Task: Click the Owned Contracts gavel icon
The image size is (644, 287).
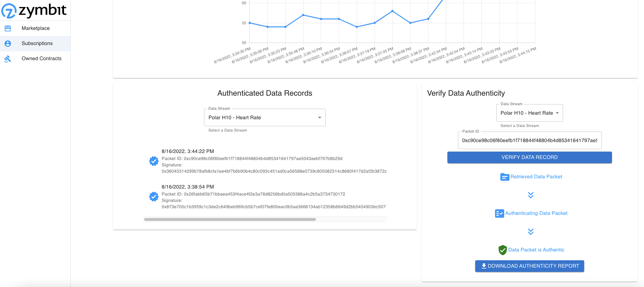Action: [x=8, y=58]
